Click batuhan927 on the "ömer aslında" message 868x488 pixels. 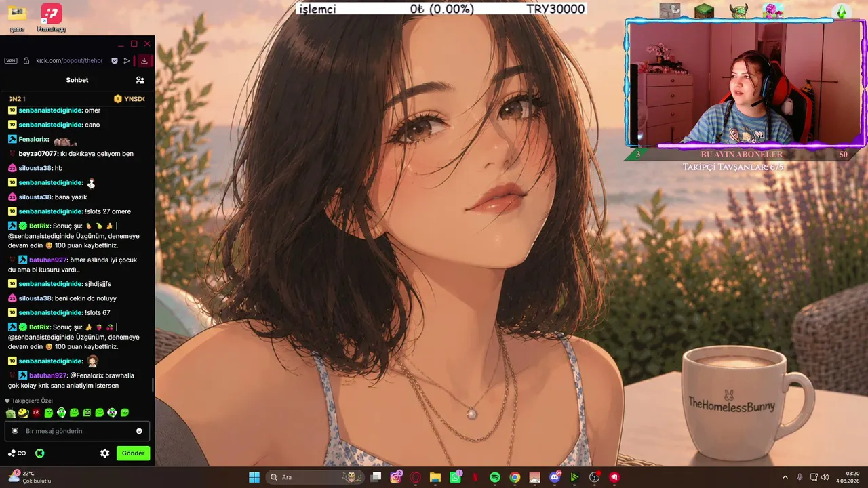tap(48, 260)
